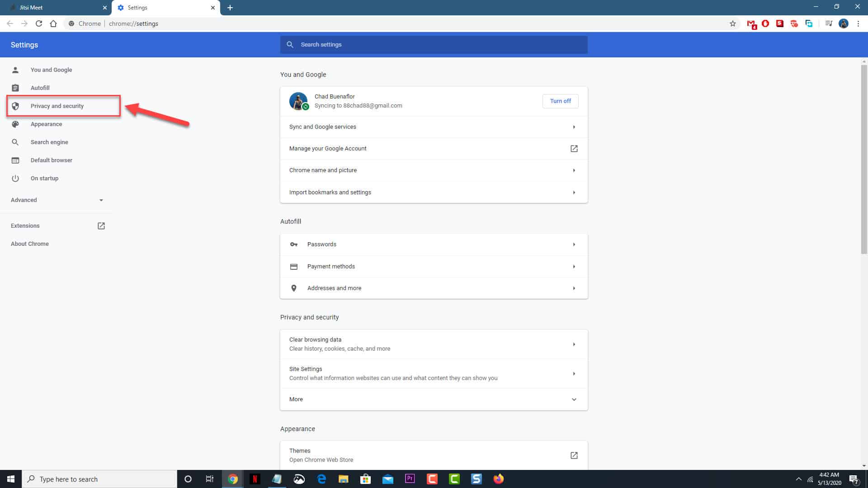Viewport: 868px width, 488px height.
Task: Select Privacy and security menu item
Action: click(57, 105)
